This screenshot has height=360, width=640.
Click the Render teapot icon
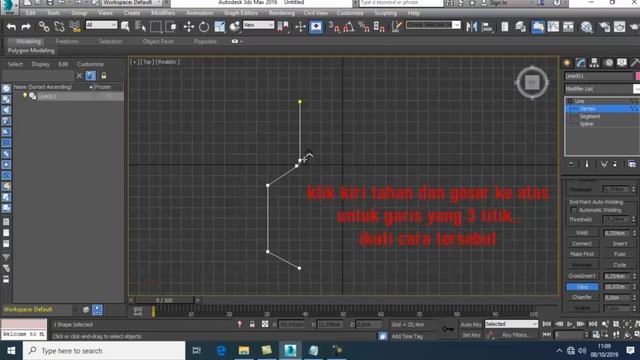pyautogui.click(x=634, y=27)
